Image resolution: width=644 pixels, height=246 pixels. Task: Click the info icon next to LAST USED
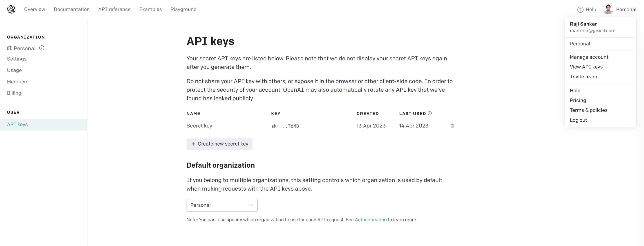coord(430,113)
